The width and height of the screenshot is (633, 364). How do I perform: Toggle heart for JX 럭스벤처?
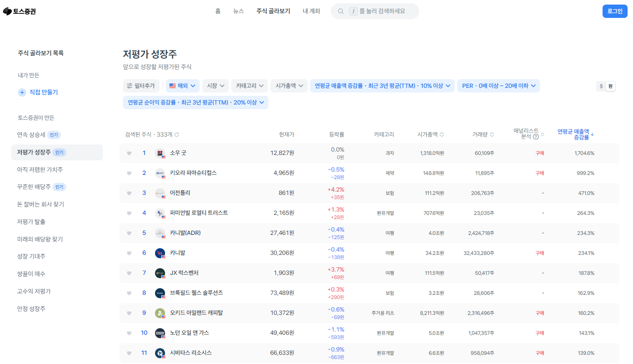click(129, 273)
